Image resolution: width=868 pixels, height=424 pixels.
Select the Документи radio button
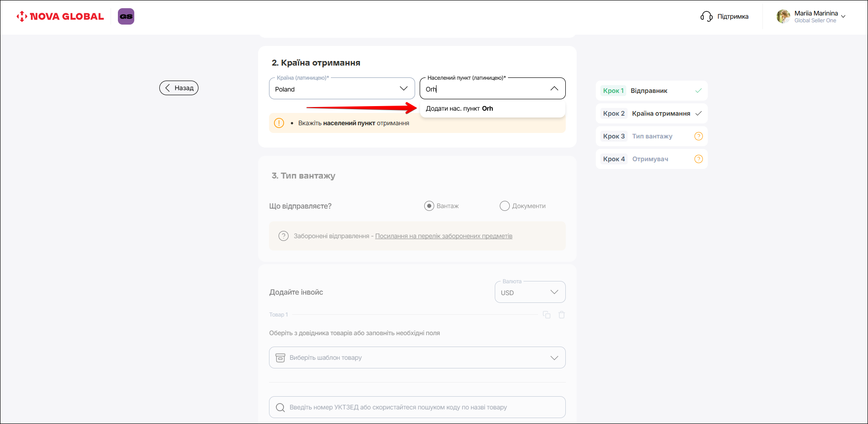pyautogui.click(x=504, y=206)
